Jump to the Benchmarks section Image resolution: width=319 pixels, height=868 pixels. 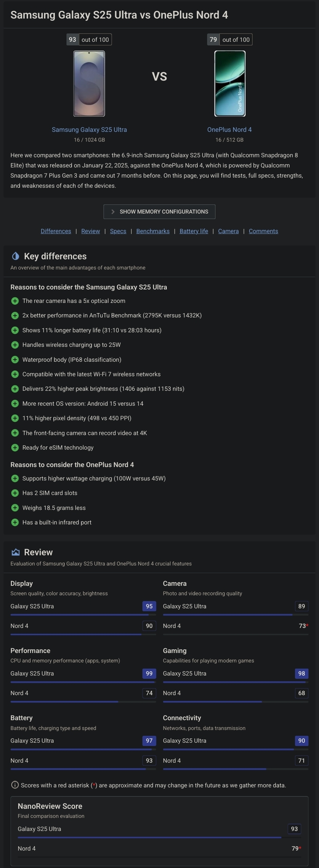(x=153, y=231)
